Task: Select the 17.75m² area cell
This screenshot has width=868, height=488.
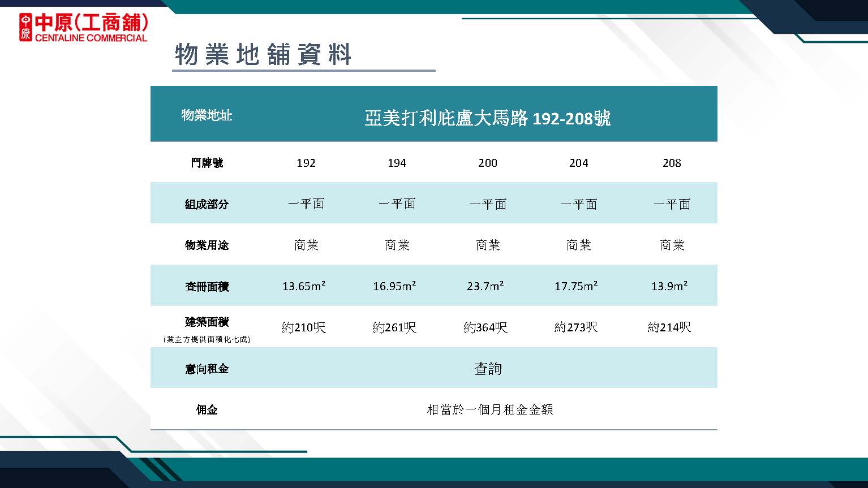Action: click(x=576, y=286)
